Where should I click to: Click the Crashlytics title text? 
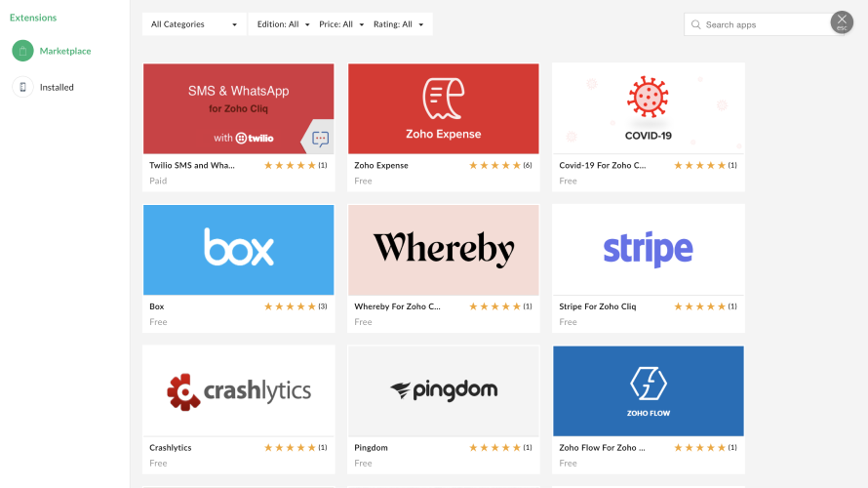pyautogui.click(x=171, y=448)
